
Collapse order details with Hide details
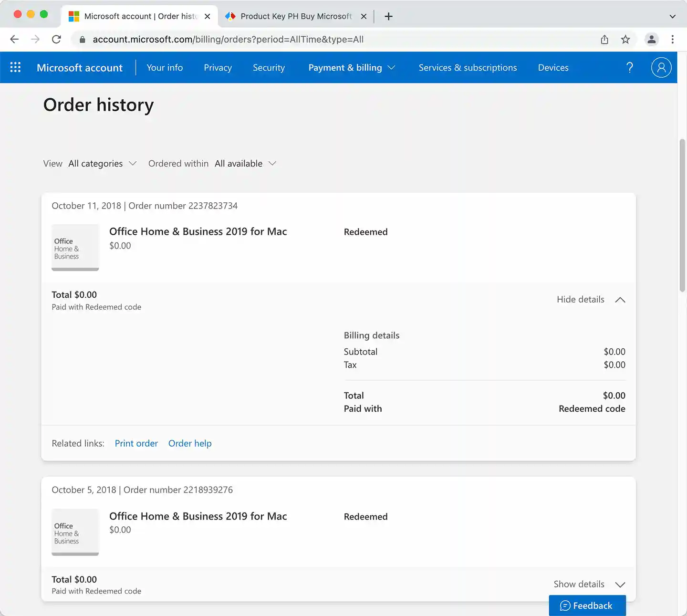coord(591,300)
